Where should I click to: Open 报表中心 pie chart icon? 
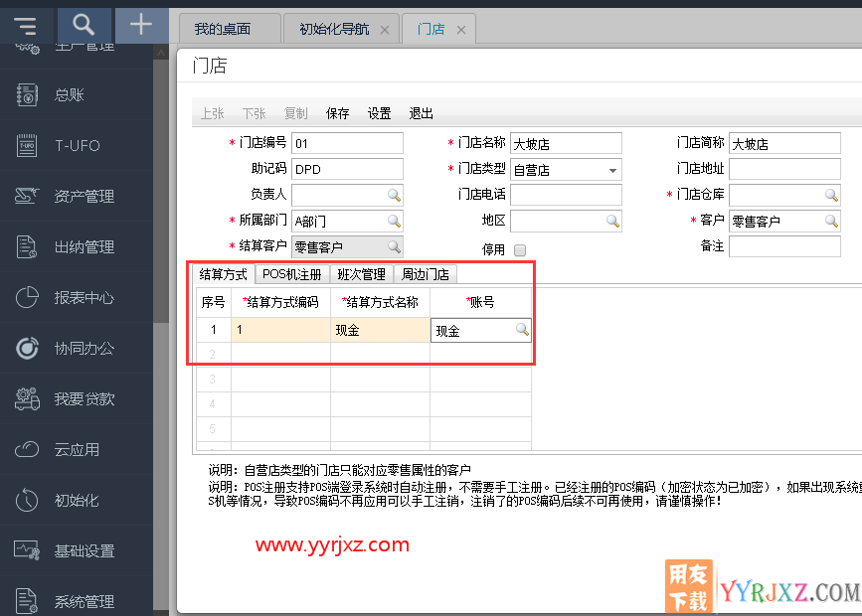pyautogui.click(x=27, y=297)
